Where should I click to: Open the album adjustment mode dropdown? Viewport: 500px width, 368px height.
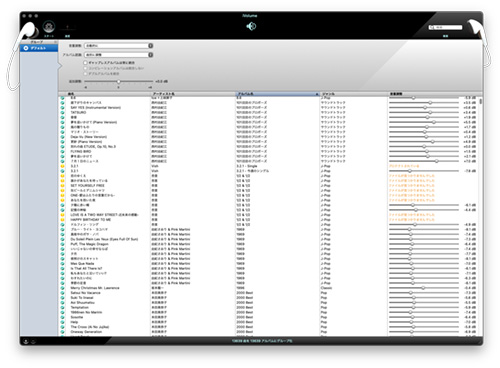click(x=118, y=55)
